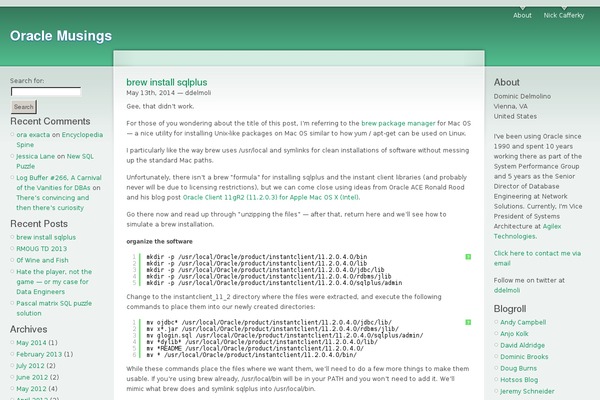Visit Agilex Technologies link

pyautogui.click(x=527, y=231)
